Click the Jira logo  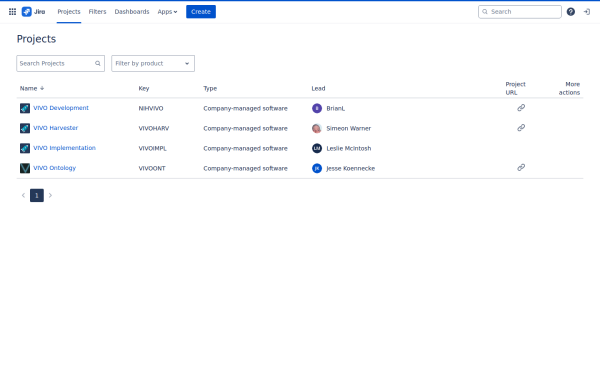click(x=33, y=12)
